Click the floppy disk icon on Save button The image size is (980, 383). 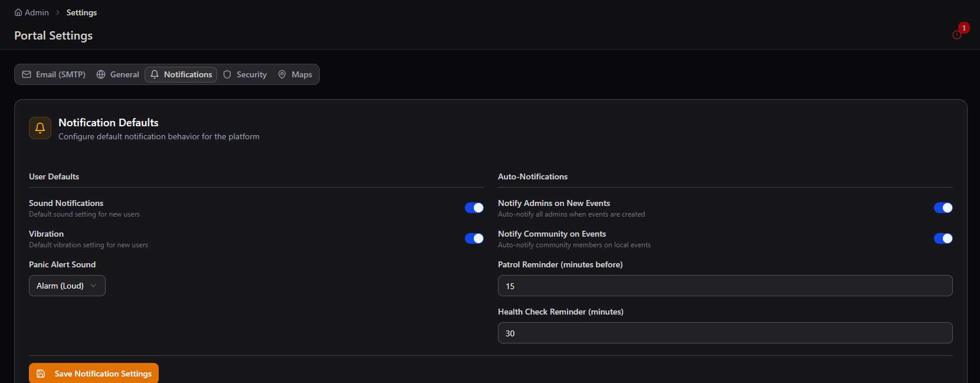pos(41,374)
